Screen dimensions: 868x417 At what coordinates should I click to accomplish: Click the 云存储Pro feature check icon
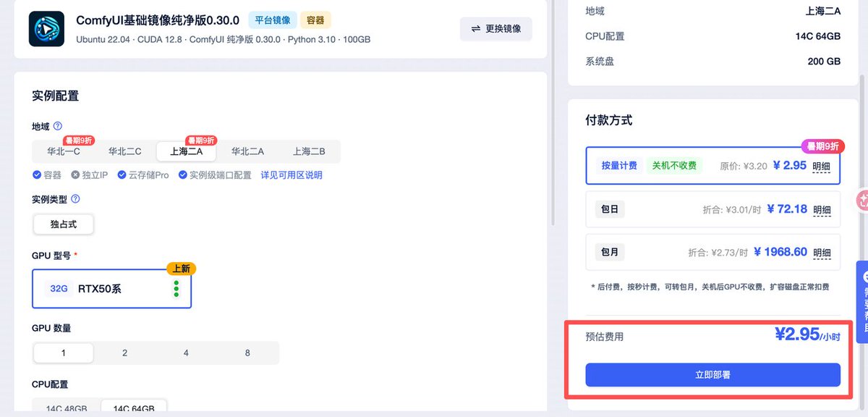pos(122,175)
